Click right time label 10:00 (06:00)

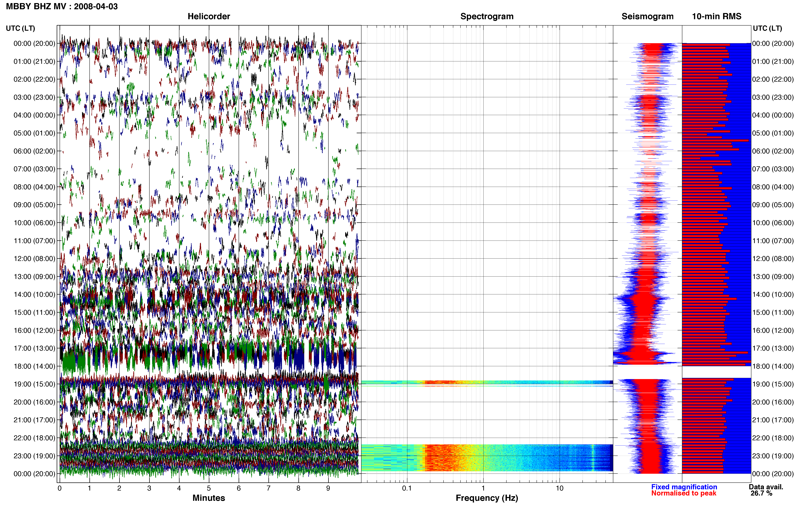pyautogui.click(x=773, y=223)
